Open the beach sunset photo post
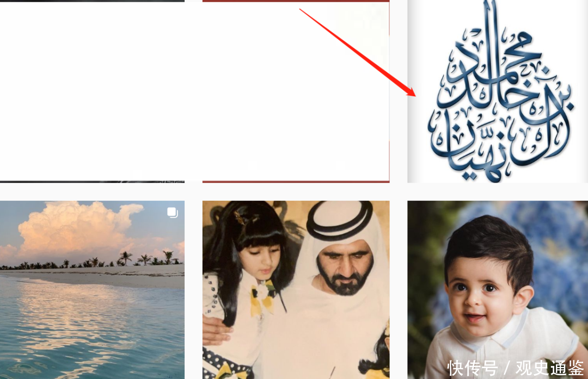The height and width of the screenshot is (379, 588). (x=92, y=290)
